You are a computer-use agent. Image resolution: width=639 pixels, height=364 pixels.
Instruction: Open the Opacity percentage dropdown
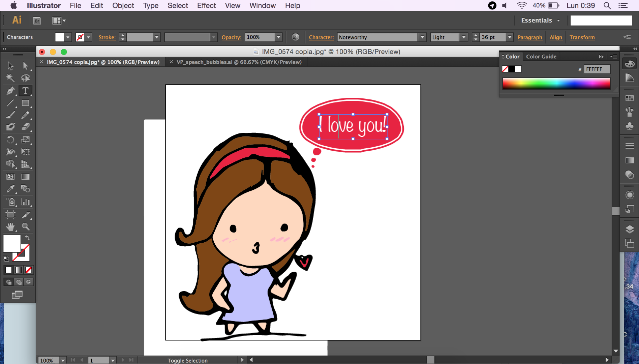point(279,37)
